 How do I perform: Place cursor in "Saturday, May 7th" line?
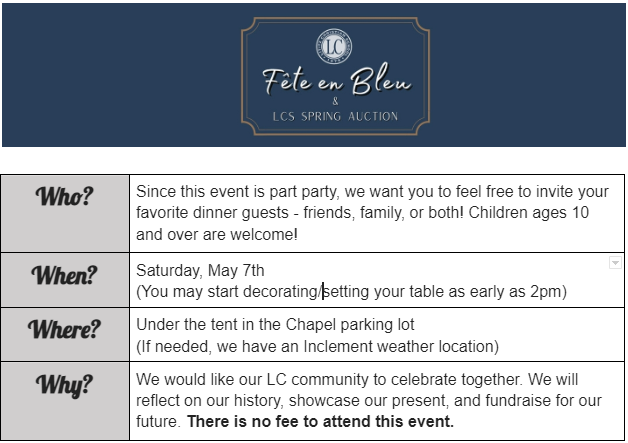[200, 270]
